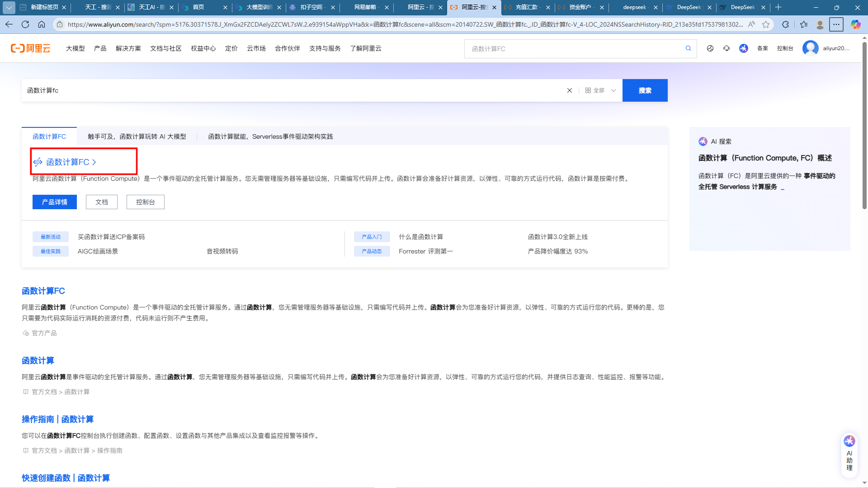Switch to 触手可及，函数计算玩转 AI 大模型 tab
The height and width of the screenshot is (488, 868).
[137, 136]
